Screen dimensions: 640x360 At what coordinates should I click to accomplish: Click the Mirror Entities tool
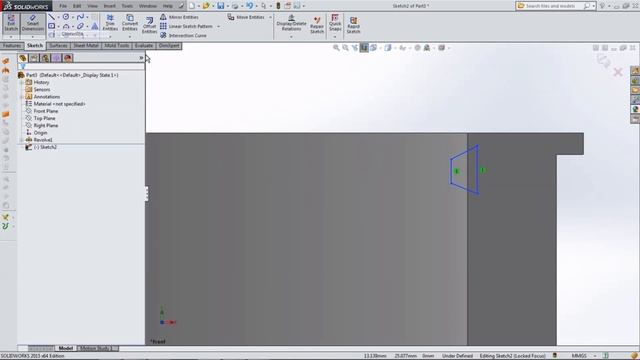click(x=179, y=17)
